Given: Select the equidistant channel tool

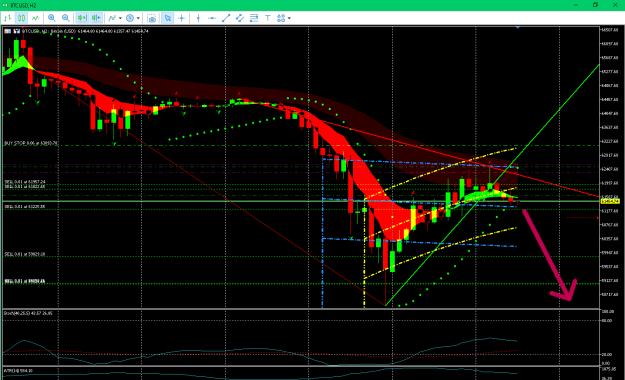Looking at the screenshot, I should pos(240,18).
